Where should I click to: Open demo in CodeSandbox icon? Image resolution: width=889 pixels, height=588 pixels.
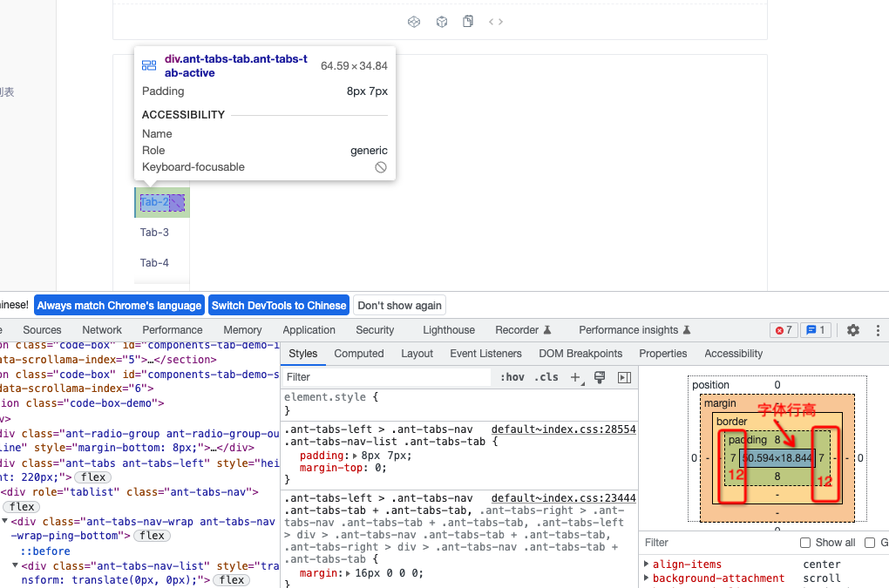[414, 22]
